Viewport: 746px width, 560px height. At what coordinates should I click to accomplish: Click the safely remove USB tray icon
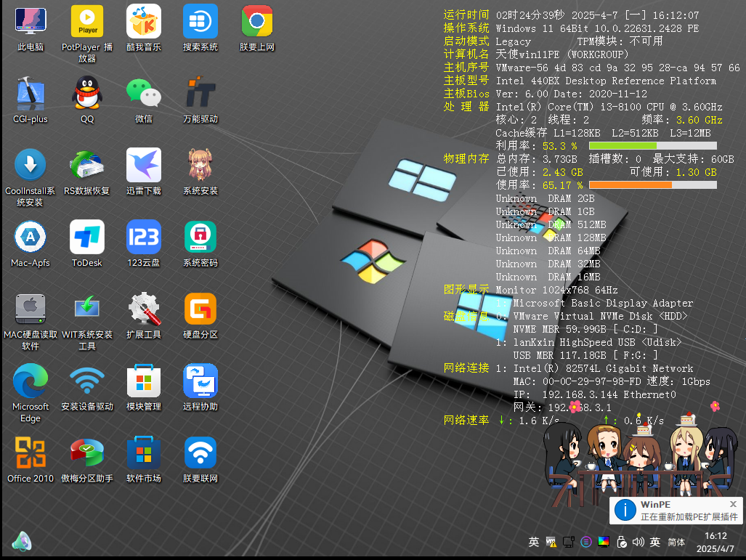[621, 542]
